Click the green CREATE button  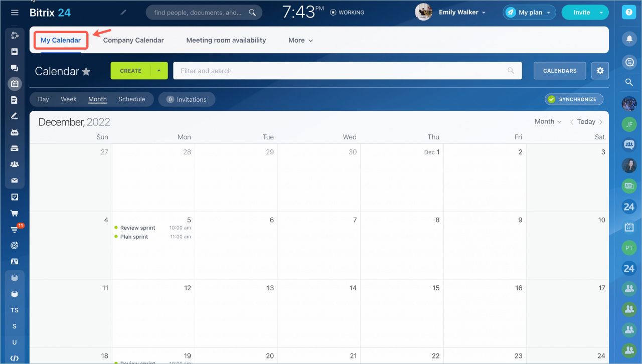[x=130, y=71]
